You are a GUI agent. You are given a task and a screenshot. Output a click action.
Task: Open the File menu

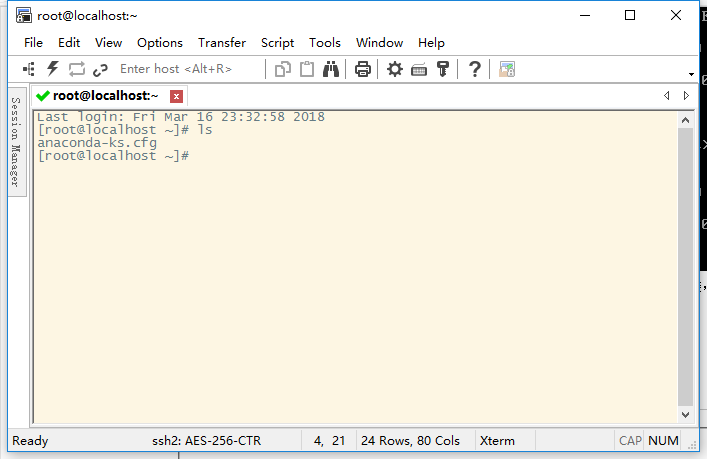coord(33,42)
